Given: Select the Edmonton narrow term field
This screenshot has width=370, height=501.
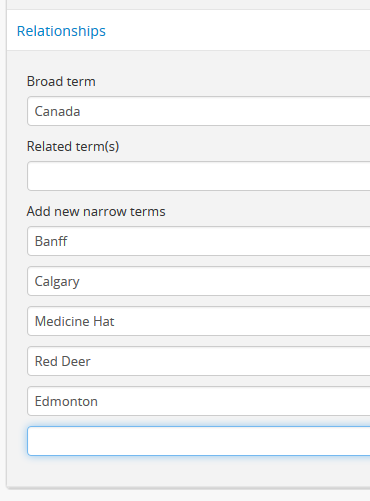Looking at the screenshot, I should pyautogui.click(x=199, y=401).
